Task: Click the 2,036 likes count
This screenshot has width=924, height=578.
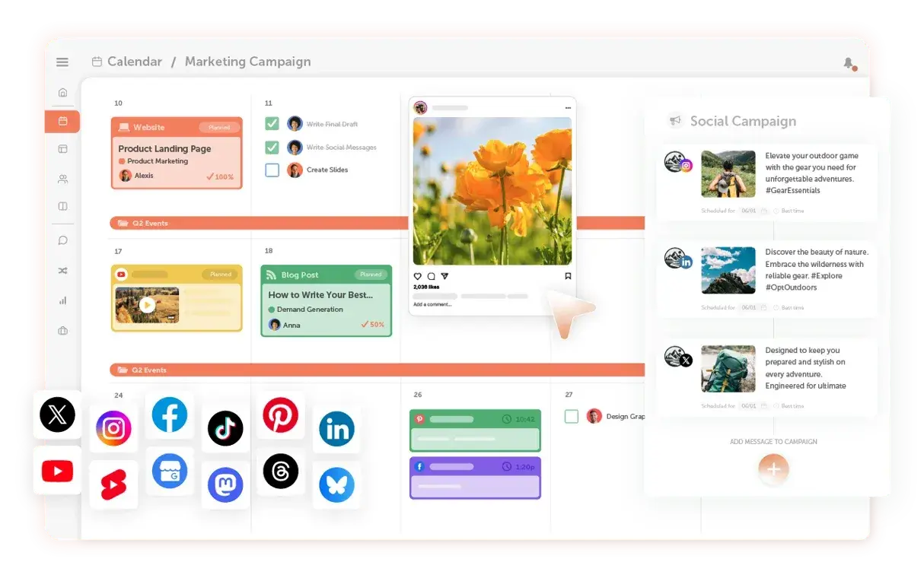Action: (x=426, y=287)
